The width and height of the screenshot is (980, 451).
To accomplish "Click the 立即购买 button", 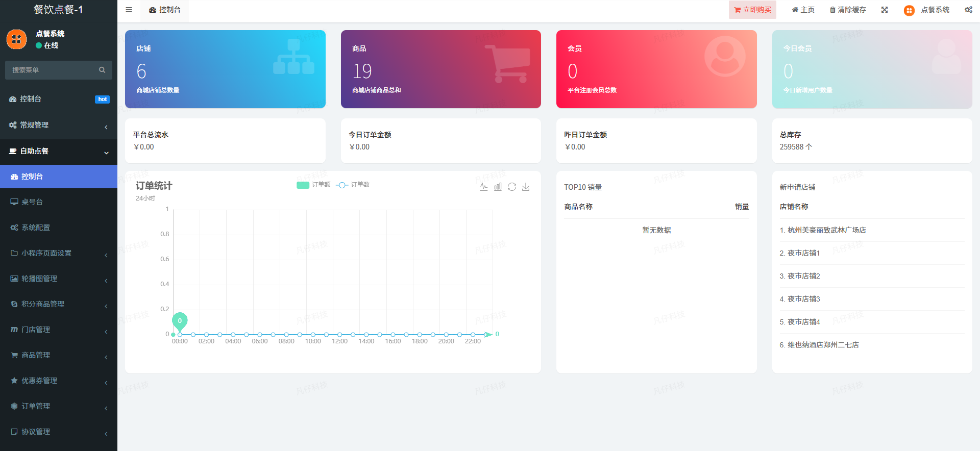I will click(752, 10).
